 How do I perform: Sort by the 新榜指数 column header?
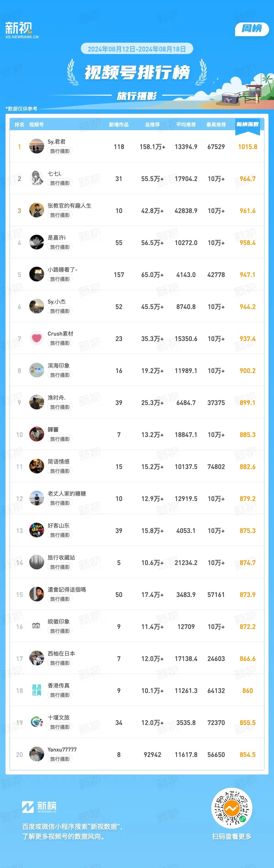(247, 125)
